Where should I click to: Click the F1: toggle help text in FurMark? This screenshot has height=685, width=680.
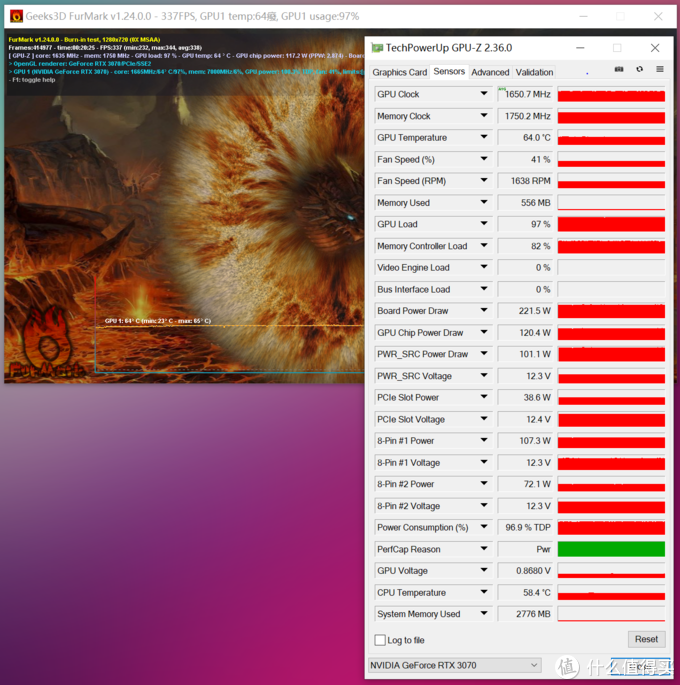click(32, 80)
